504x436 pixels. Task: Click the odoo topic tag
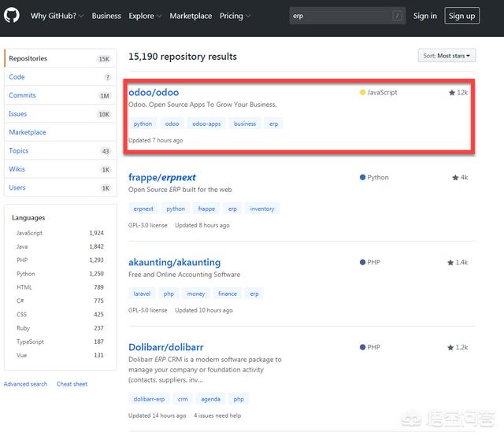[x=172, y=124]
